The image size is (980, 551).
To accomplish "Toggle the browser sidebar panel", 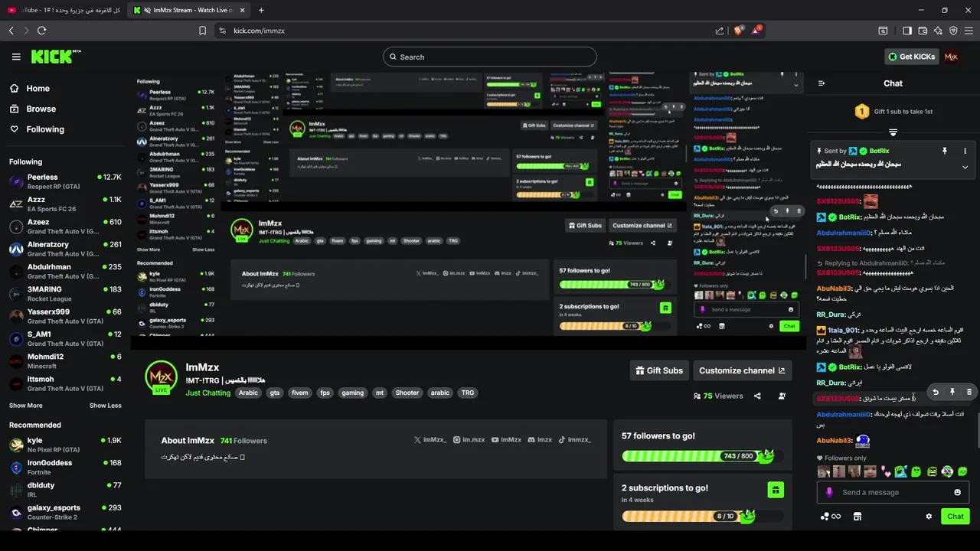I will pyautogui.click(x=907, y=31).
